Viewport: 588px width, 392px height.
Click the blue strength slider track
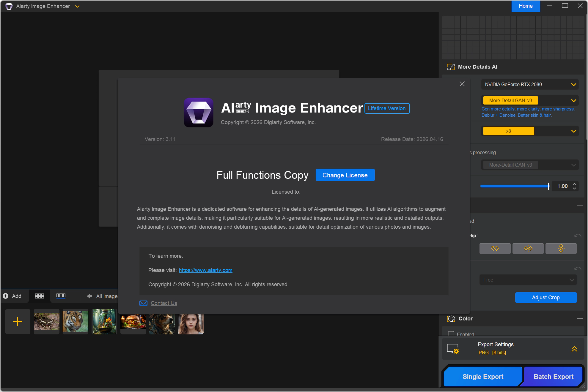[x=514, y=186]
